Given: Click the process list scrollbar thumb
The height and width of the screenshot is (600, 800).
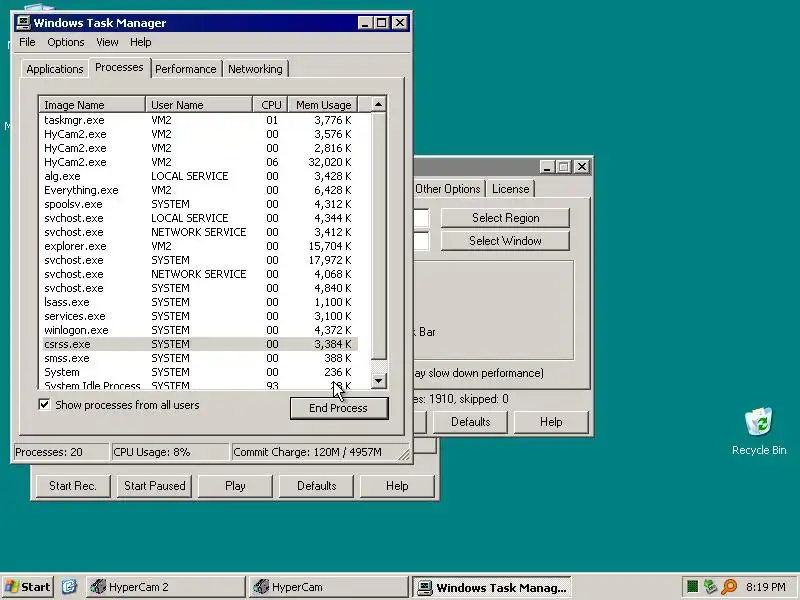Looking at the screenshot, I should click(378, 236).
